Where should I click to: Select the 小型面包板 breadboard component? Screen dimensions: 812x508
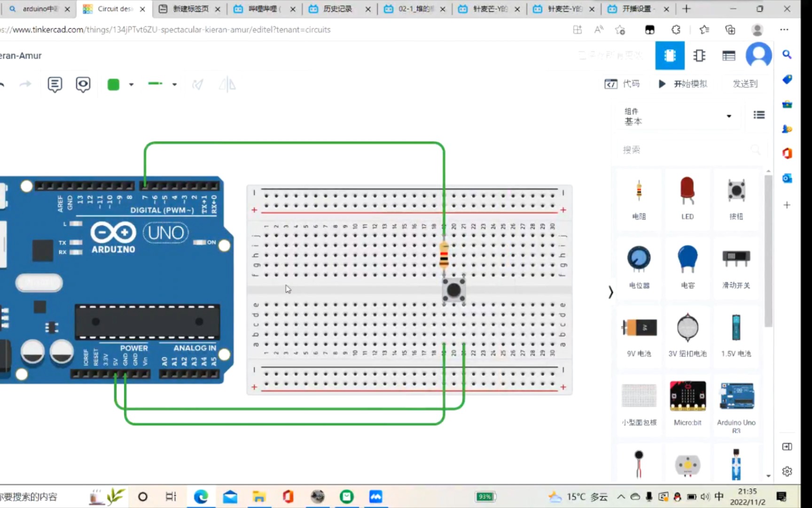(639, 405)
